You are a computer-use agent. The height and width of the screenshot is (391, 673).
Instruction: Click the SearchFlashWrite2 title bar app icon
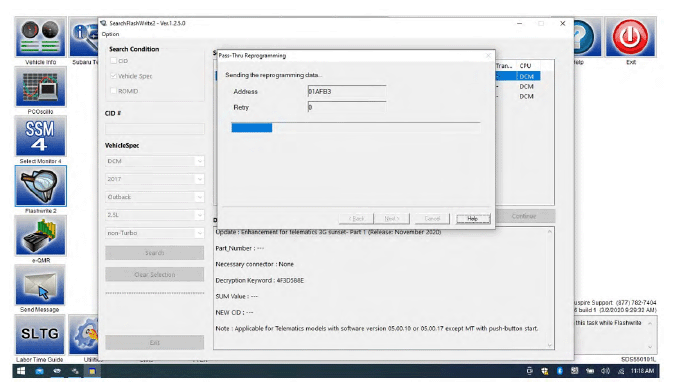coord(103,23)
